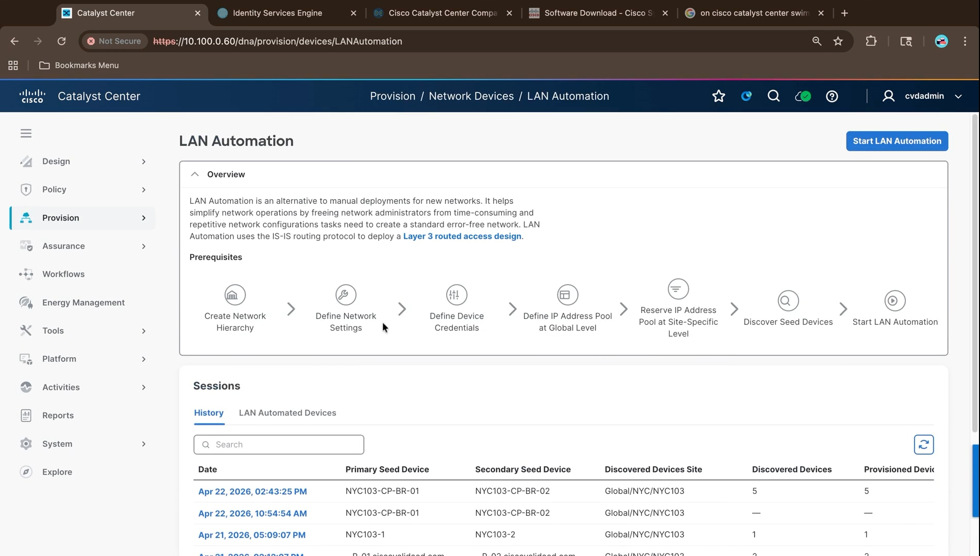Open the hamburger navigation menu
Screen dimensions: 980x556
click(x=26, y=133)
